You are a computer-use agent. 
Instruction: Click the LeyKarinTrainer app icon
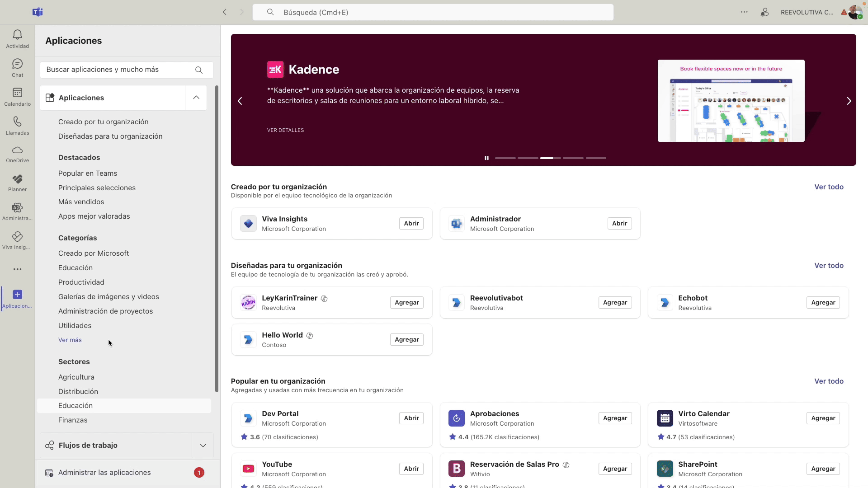coord(247,302)
